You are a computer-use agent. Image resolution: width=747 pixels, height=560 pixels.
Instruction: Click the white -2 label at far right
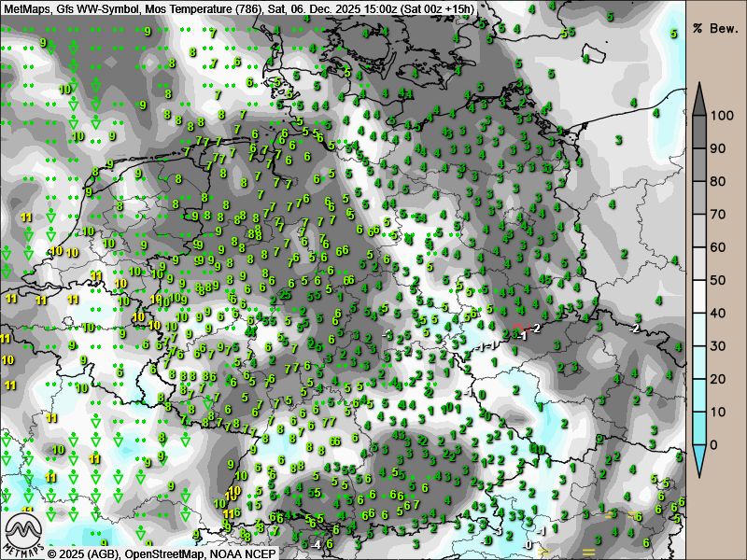coord(635,329)
